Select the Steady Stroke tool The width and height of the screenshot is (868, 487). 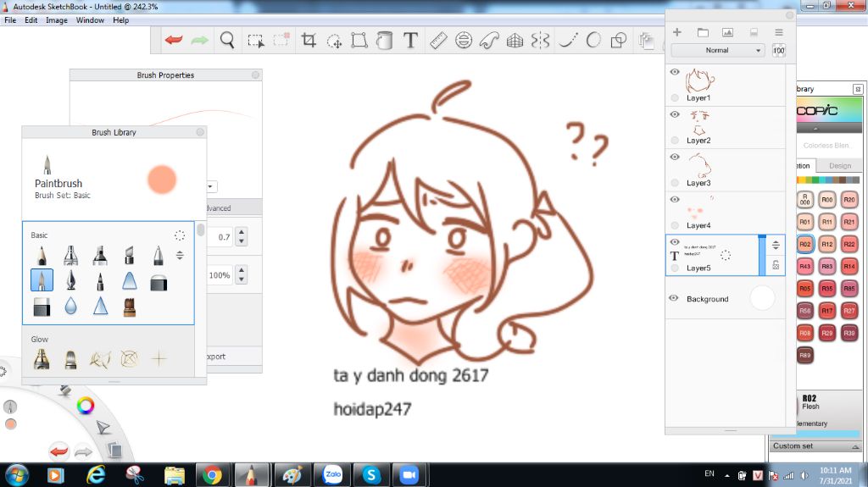tap(567, 40)
